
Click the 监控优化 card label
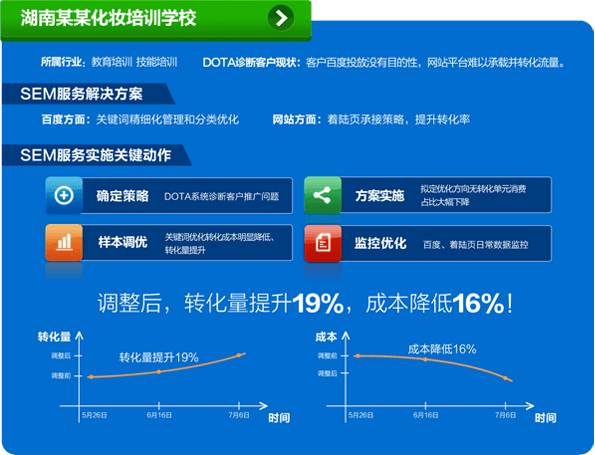click(x=380, y=243)
